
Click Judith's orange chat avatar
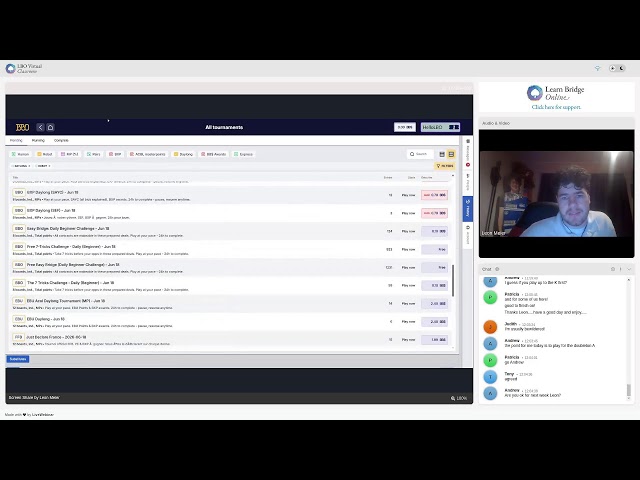pyautogui.click(x=490, y=327)
